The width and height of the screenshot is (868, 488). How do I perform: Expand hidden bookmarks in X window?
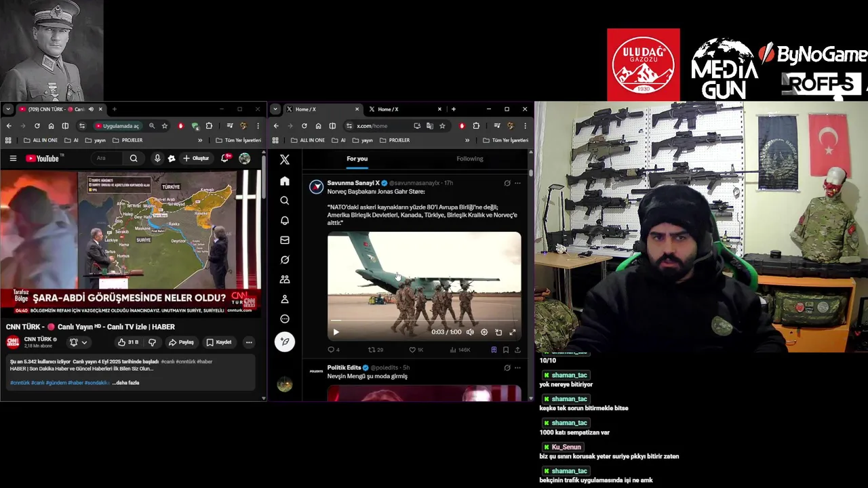point(467,140)
